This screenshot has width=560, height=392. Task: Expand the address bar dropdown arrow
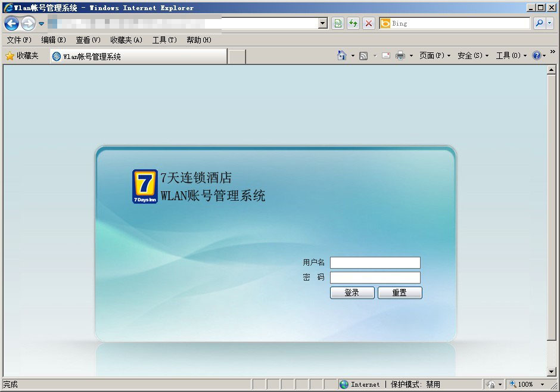[323, 23]
